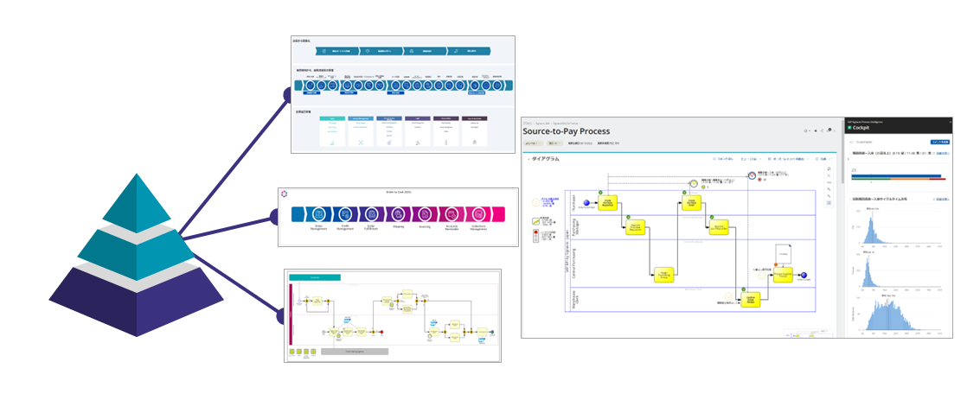Click the blue button in Cockpit panel
The width and height of the screenshot is (980, 400).
coord(938,141)
